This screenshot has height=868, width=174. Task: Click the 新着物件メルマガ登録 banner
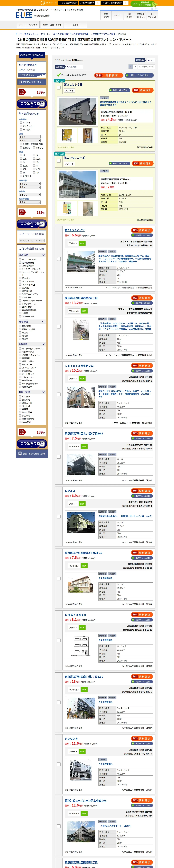144,4
